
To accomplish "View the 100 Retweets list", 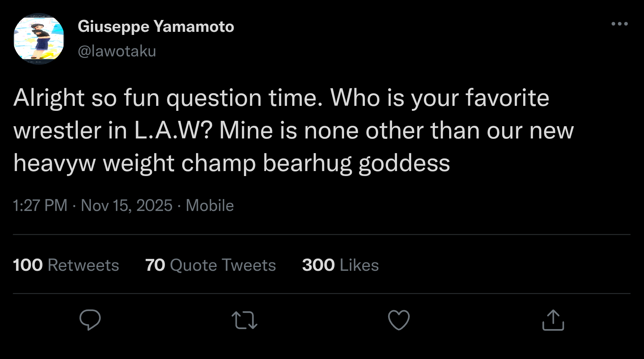I will coord(66,265).
